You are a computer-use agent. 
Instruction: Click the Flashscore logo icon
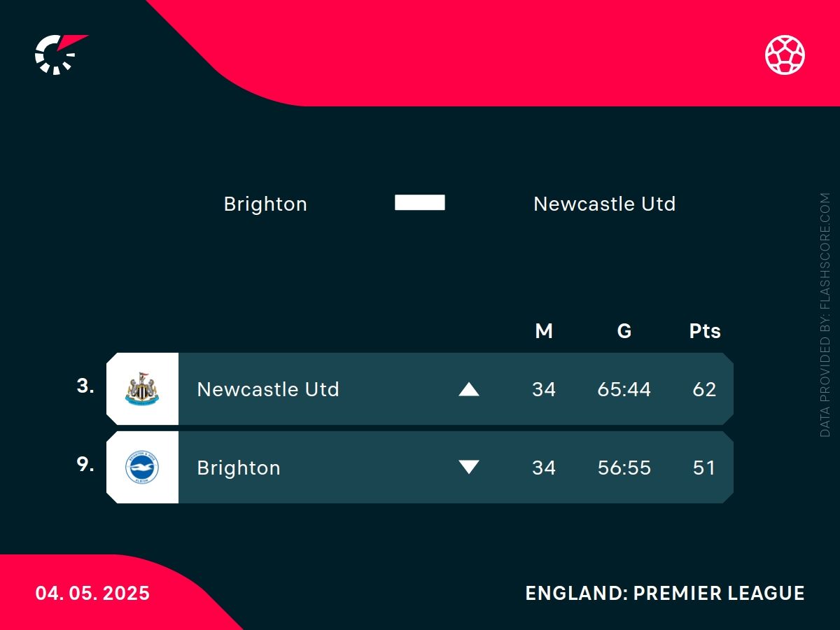click(59, 54)
